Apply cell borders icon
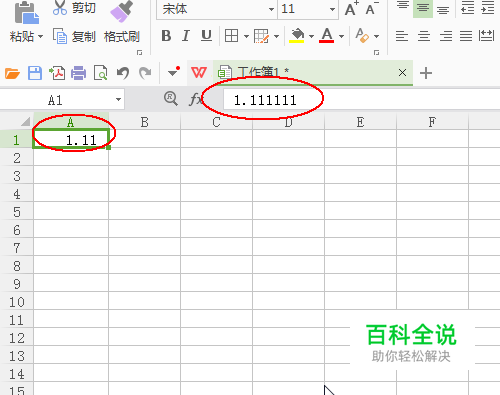The image size is (500, 395). click(231, 35)
